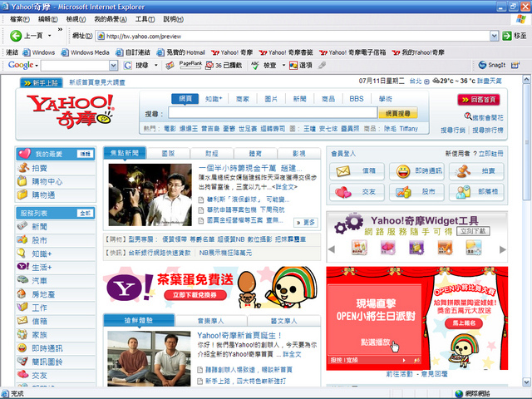Click the 立刻下載 widget download button
The width and height of the screenshot is (532, 399).
pos(473,231)
